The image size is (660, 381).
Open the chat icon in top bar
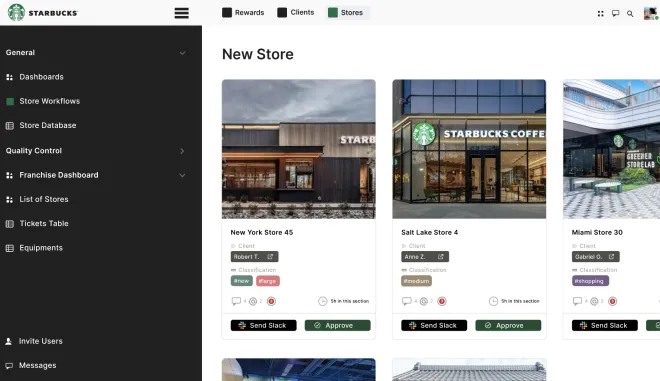point(615,13)
